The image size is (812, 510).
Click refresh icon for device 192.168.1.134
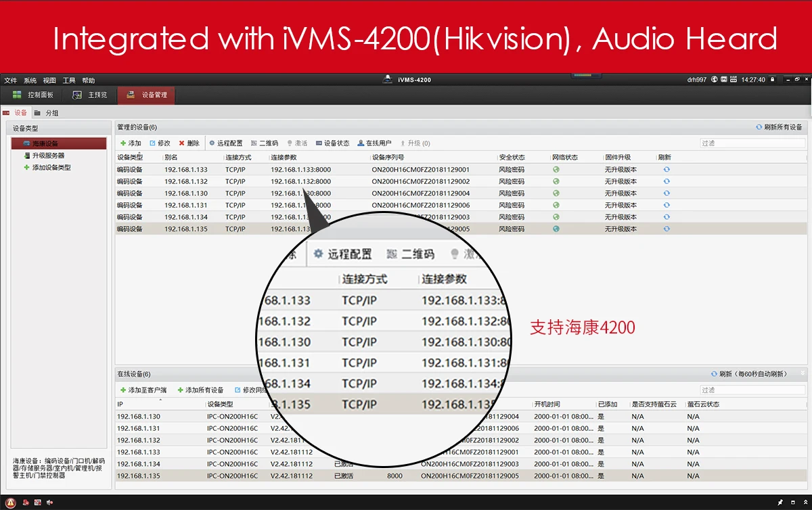click(x=667, y=217)
